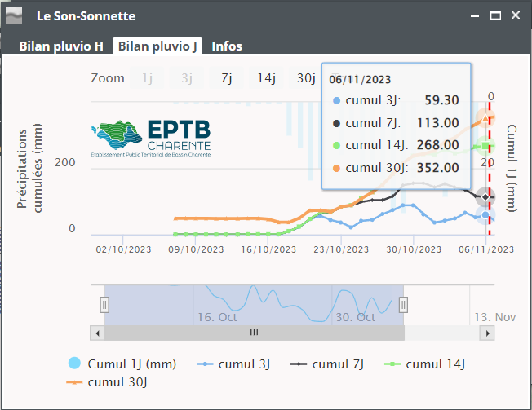
Task: Click the 06/11/2023 tooltip date heading
Action: (x=360, y=80)
